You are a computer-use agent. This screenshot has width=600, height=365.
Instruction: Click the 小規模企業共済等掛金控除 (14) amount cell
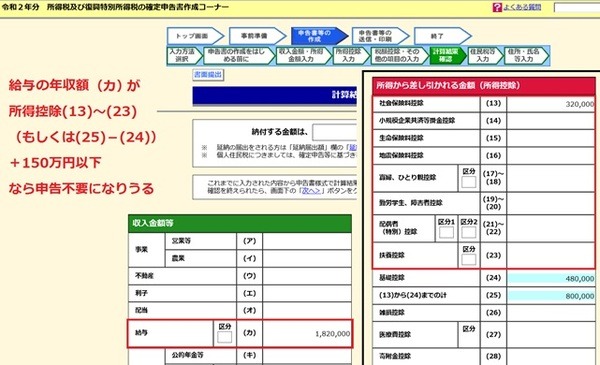click(551, 121)
